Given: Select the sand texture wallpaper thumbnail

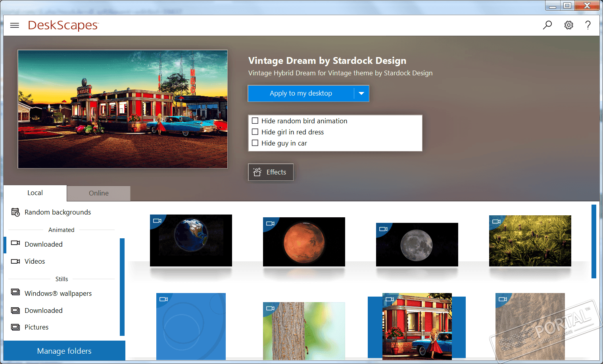Looking at the screenshot, I should tap(530, 326).
